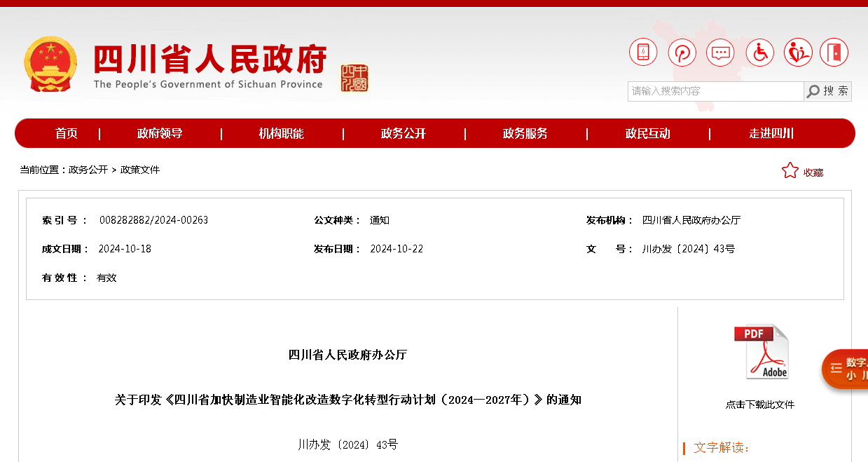
Task: Click the 请输入搜索内容 search input field
Action: point(715,91)
